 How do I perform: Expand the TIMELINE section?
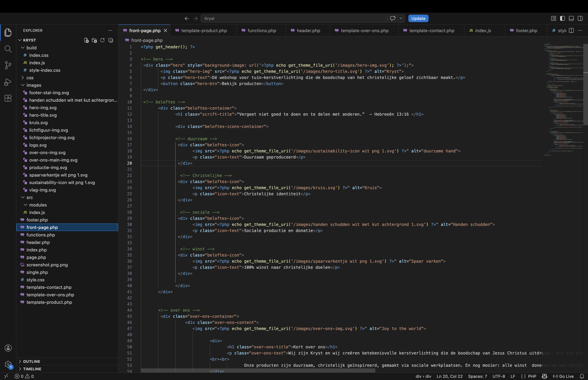click(67, 369)
